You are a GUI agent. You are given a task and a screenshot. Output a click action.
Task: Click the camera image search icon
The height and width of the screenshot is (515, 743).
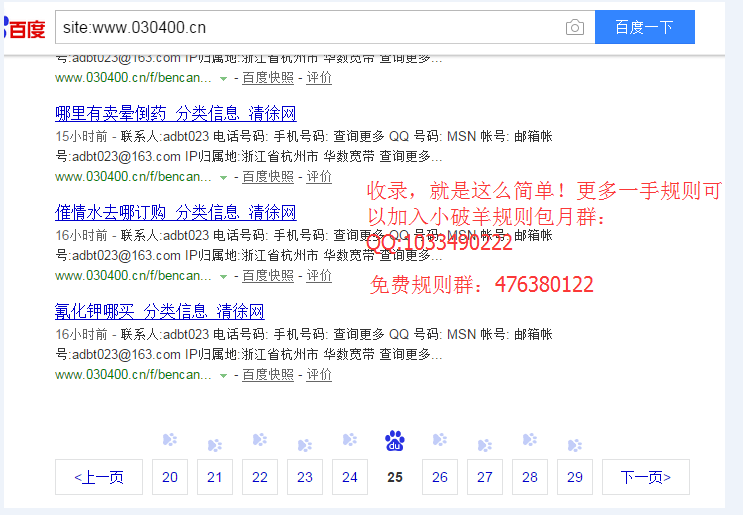click(x=574, y=28)
